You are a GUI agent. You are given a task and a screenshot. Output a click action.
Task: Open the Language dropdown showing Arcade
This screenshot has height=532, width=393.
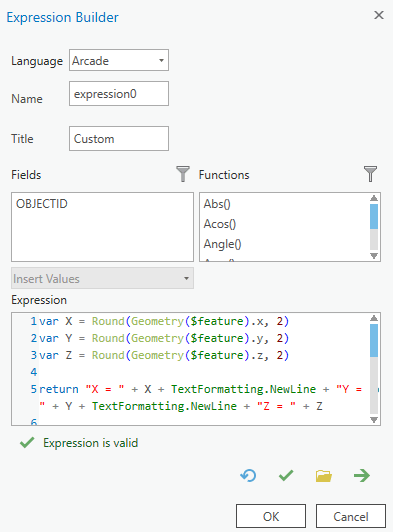click(119, 60)
